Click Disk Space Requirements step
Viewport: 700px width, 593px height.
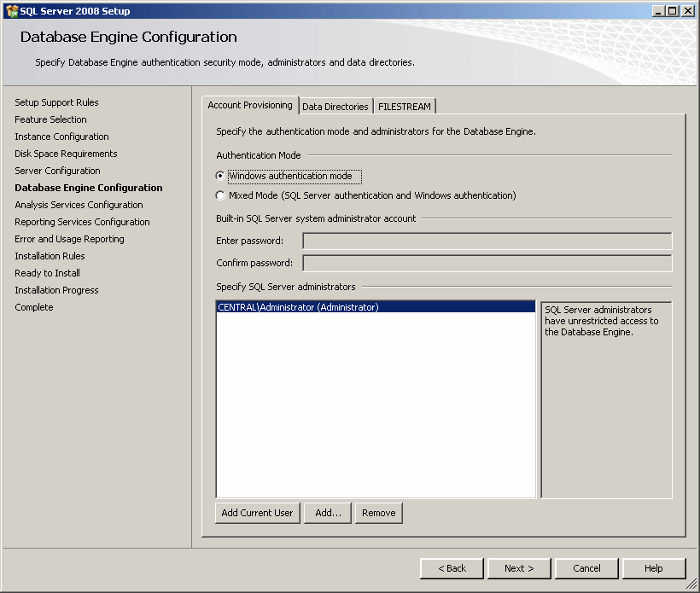(x=66, y=154)
